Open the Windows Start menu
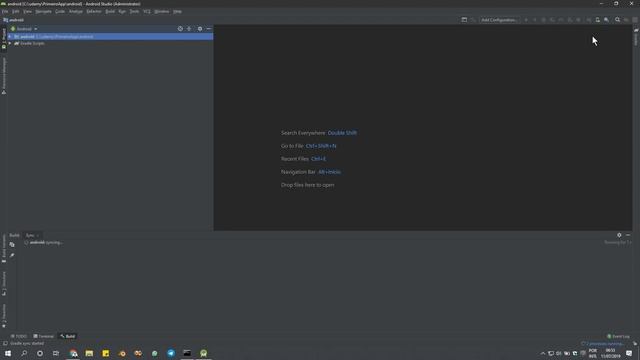Viewport: 640px width, 360px height. coord(8,353)
